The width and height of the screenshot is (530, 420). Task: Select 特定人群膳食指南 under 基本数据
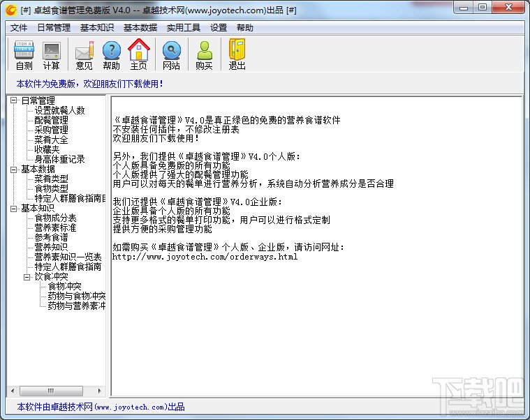click(x=70, y=199)
